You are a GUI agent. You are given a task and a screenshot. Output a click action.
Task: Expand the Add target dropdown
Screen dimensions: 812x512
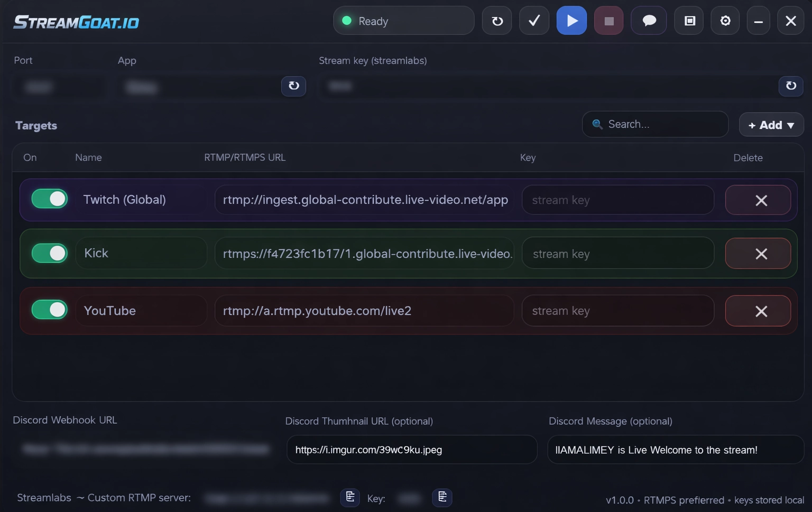tap(771, 125)
